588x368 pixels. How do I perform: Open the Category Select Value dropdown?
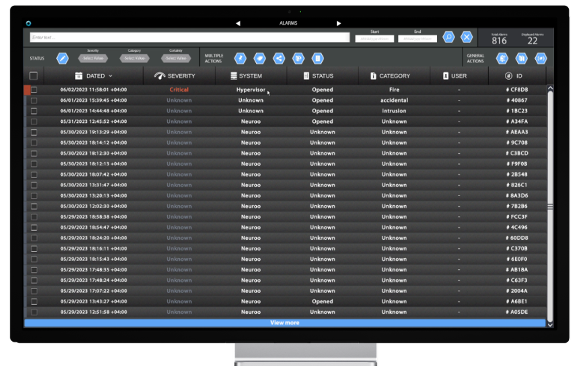coord(134,58)
